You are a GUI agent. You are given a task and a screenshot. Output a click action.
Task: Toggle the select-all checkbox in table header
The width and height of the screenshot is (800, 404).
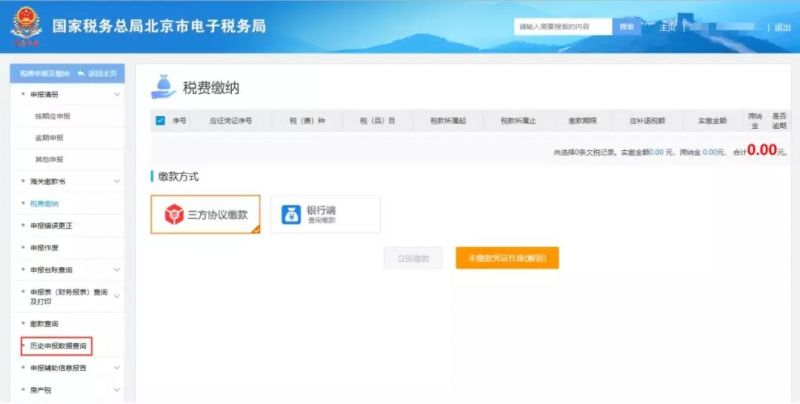160,121
